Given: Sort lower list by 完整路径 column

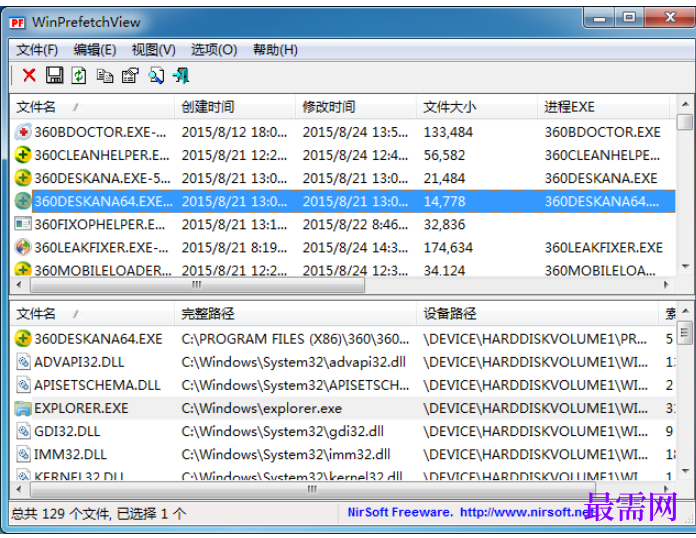Looking at the screenshot, I should tap(295, 314).
